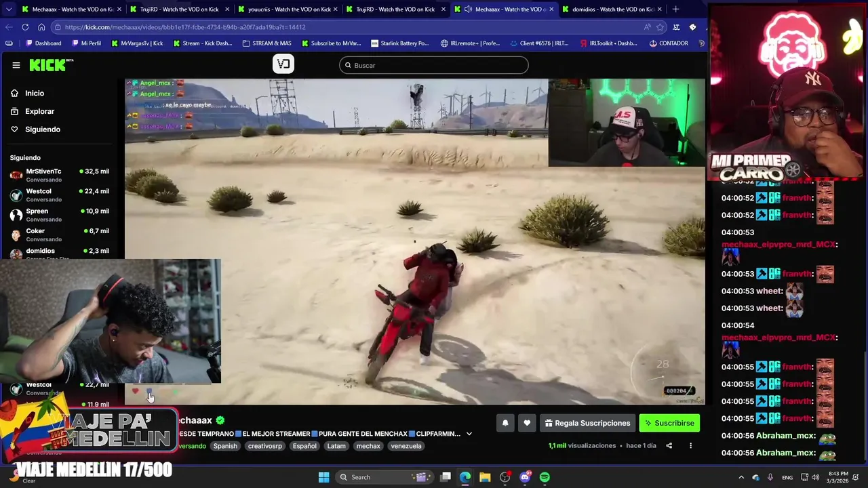Go to Inicio in sidebar

[35, 94]
